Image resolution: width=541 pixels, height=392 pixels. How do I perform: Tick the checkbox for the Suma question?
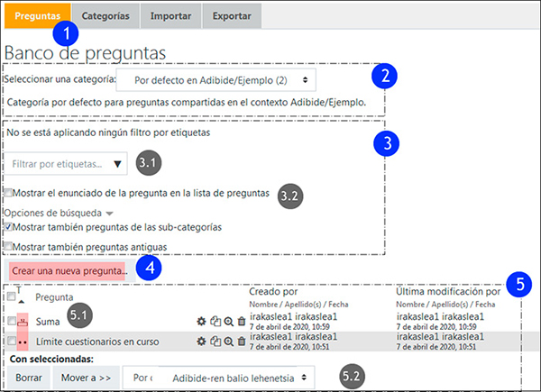coord(10,320)
